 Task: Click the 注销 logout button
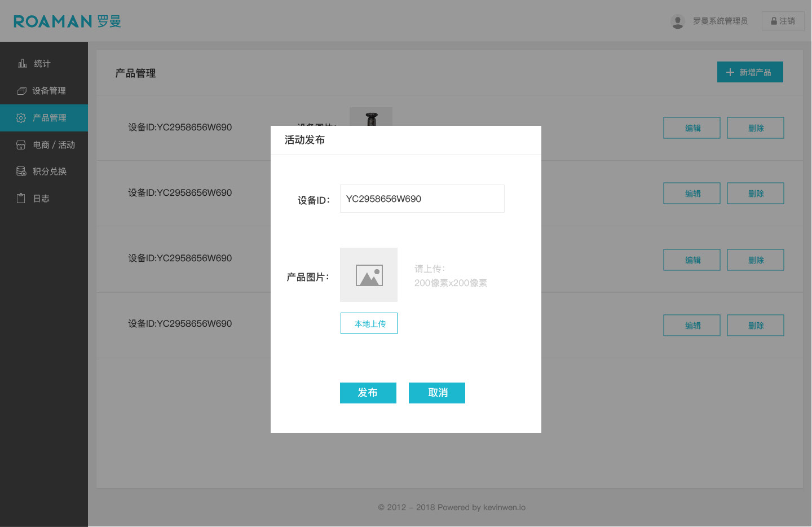coord(783,21)
